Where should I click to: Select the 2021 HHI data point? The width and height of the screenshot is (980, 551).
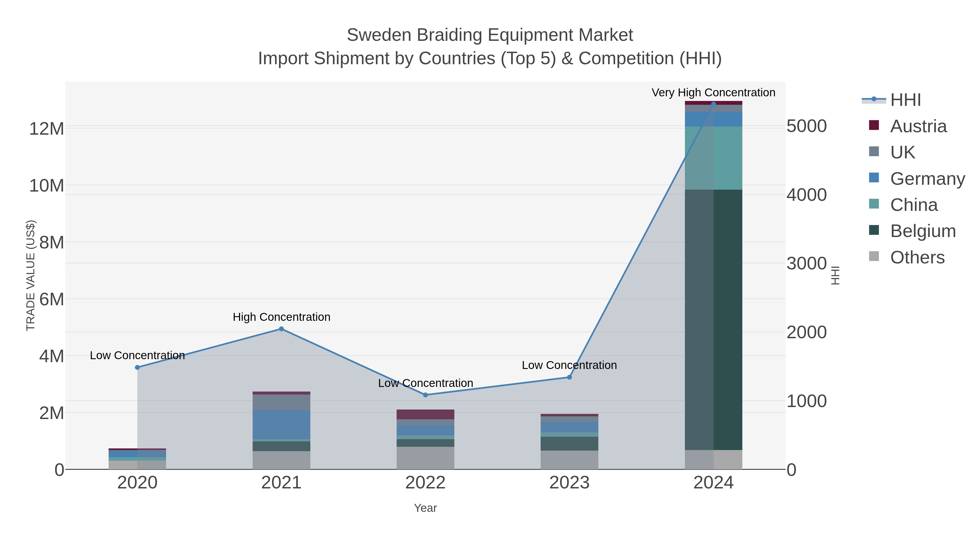(281, 329)
